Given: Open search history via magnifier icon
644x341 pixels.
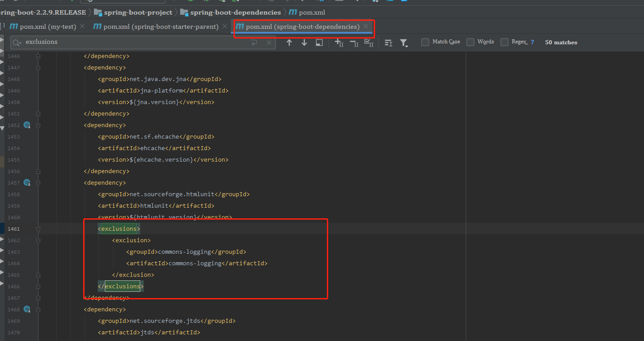Looking at the screenshot, I should click(x=17, y=42).
